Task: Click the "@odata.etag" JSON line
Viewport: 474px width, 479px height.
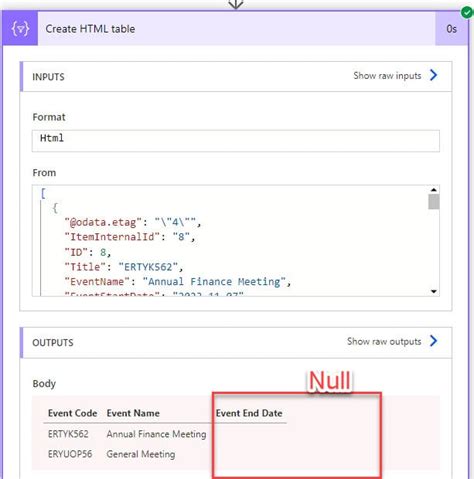Action: [133, 222]
